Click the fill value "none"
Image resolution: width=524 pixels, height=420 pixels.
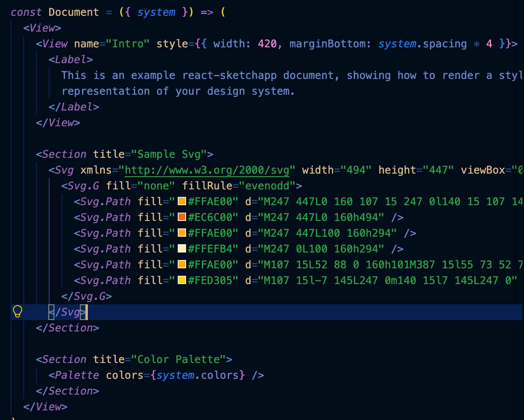pos(156,185)
